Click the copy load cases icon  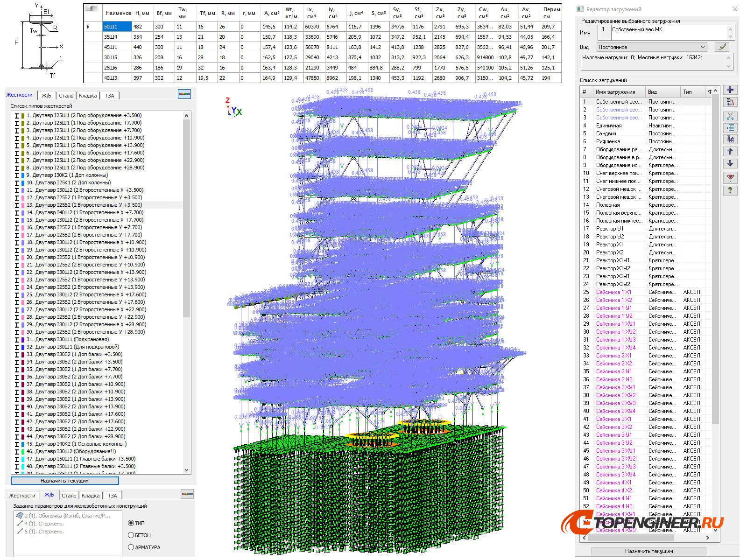pyautogui.click(x=730, y=139)
